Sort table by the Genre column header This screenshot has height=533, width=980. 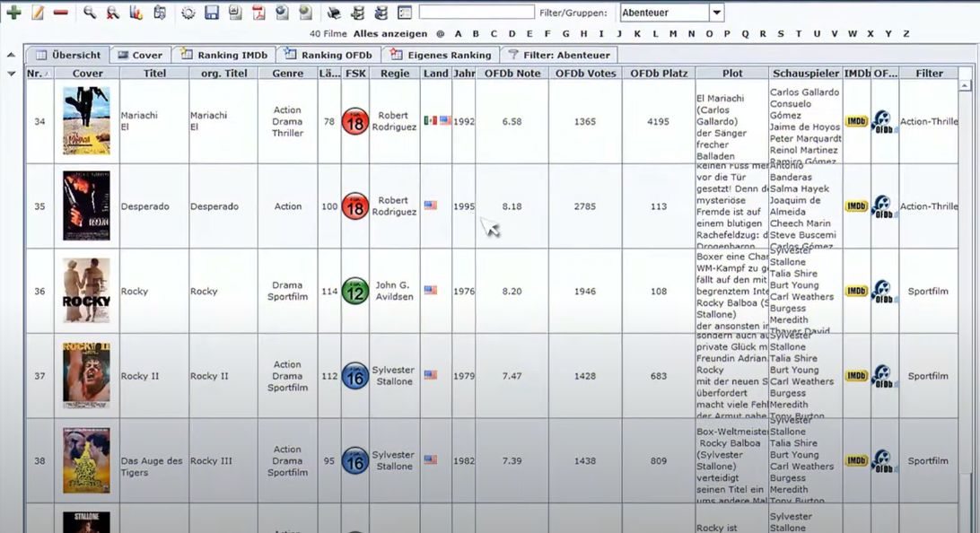tap(287, 73)
